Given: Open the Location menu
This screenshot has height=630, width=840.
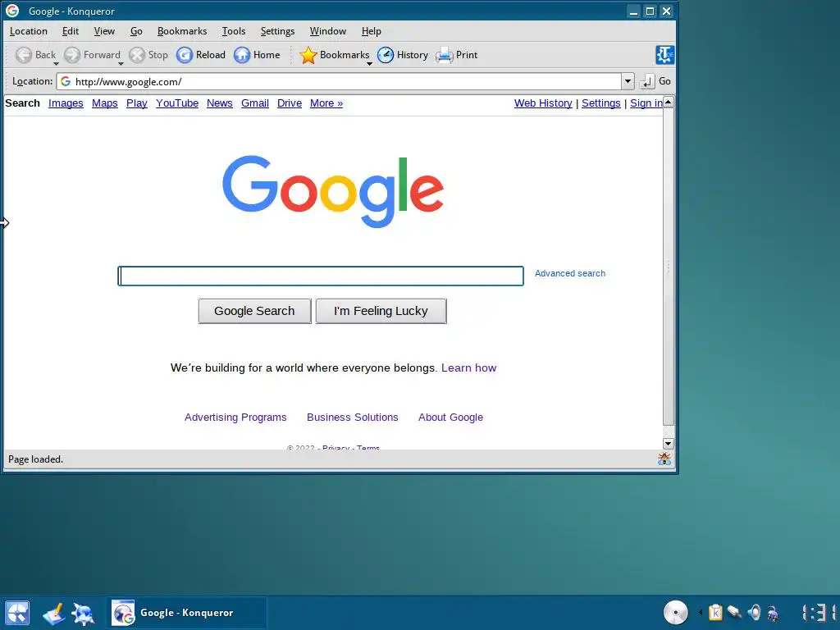Looking at the screenshot, I should tap(29, 31).
